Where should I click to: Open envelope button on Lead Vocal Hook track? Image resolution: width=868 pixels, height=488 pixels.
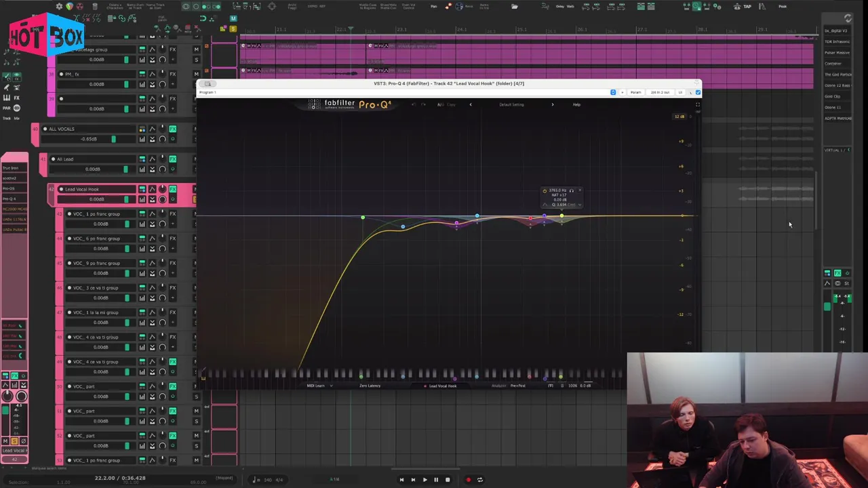click(x=152, y=189)
